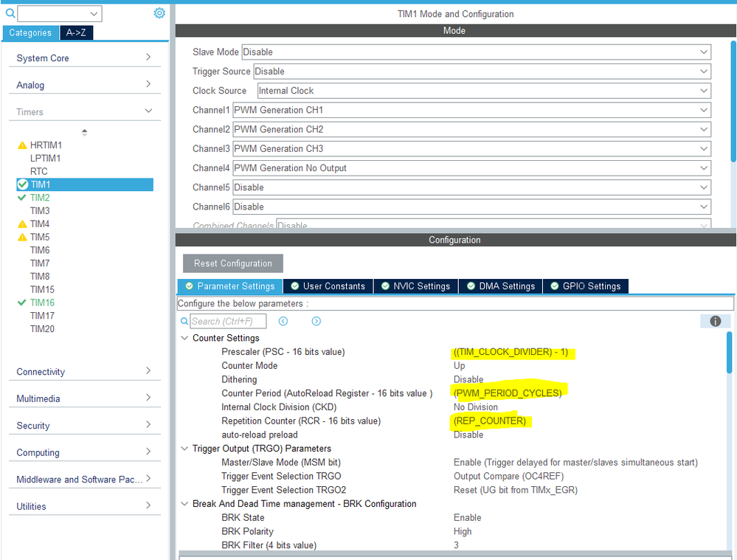Expand the System Core category

point(85,58)
